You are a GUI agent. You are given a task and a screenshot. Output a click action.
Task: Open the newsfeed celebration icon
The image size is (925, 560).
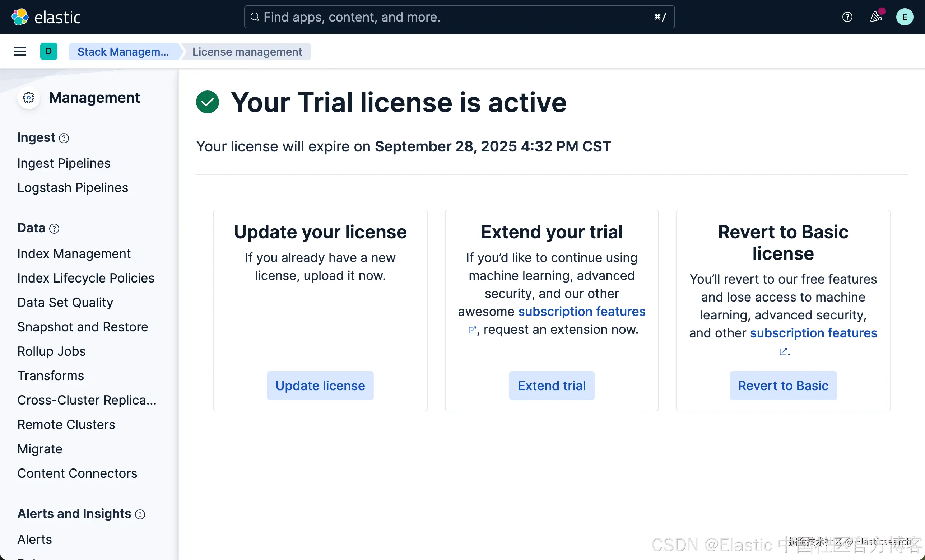click(x=875, y=17)
